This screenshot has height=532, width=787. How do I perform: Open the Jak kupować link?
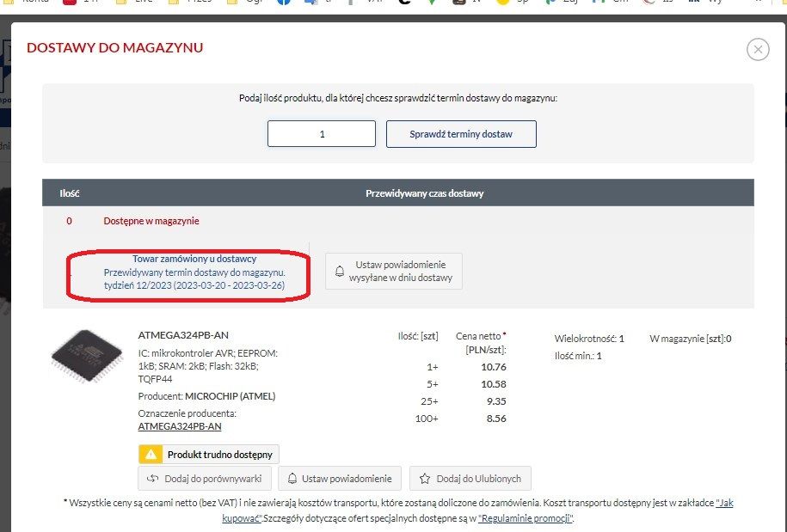pos(477,511)
